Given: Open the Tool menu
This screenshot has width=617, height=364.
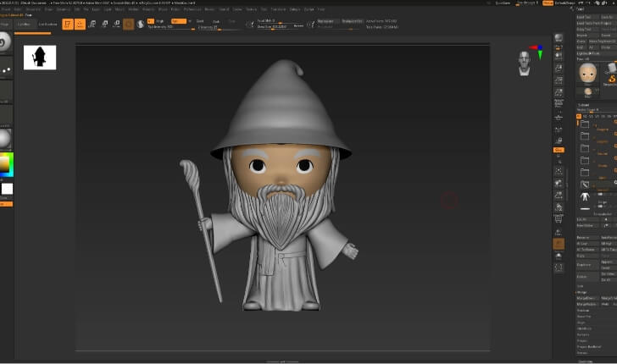Looking at the screenshot, I should click(264, 9).
